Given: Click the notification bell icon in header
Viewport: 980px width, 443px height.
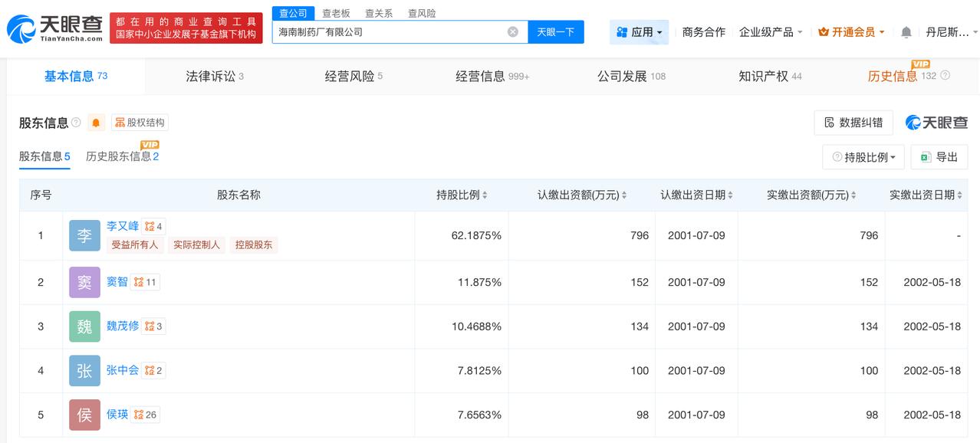Looking at the screenshot, I should click(x=906, y=32).
